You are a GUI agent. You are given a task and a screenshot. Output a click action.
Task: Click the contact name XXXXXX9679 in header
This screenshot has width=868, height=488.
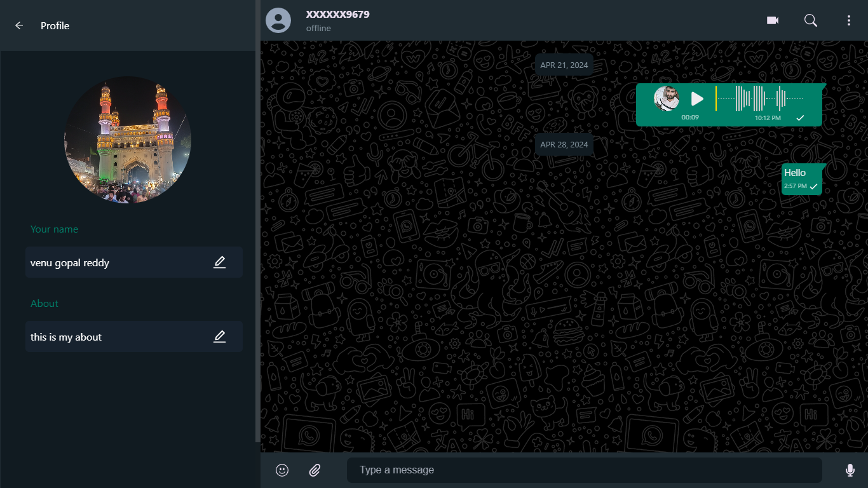click(x=337, y=13)
